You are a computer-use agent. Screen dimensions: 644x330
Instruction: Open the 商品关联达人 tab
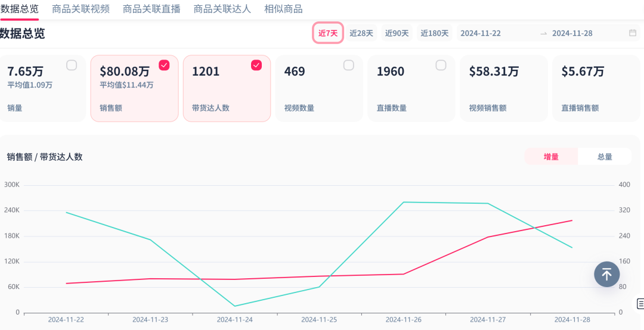pos(222,9)
